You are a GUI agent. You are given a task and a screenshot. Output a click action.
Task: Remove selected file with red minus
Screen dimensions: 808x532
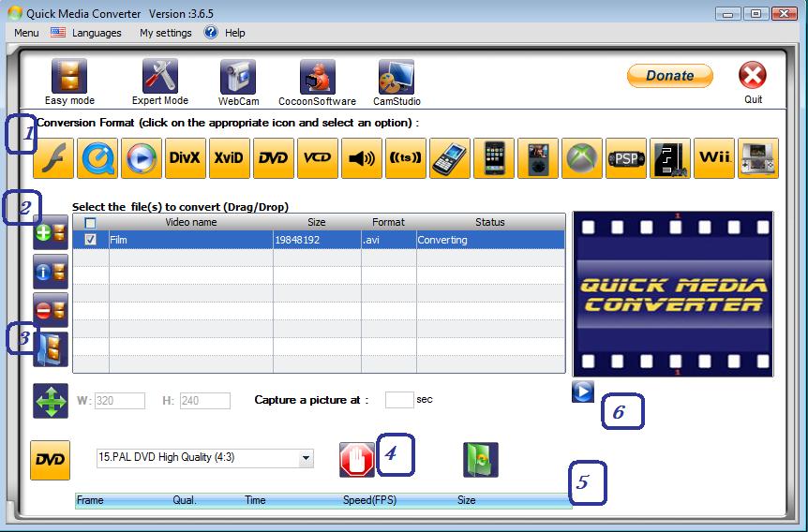point(51,310)
